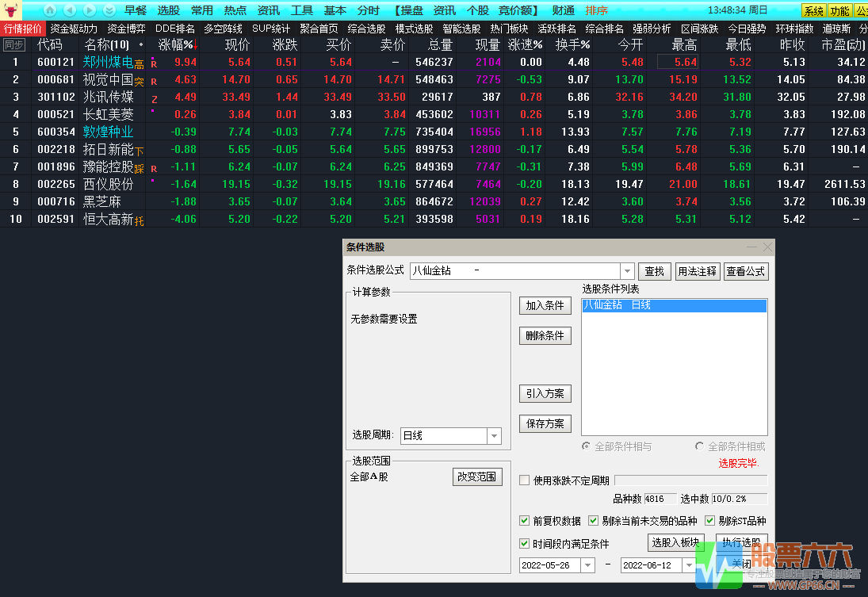Click the 执行选股 button to run selection
The height and width of the screenshot is (597, 868).
743,542
